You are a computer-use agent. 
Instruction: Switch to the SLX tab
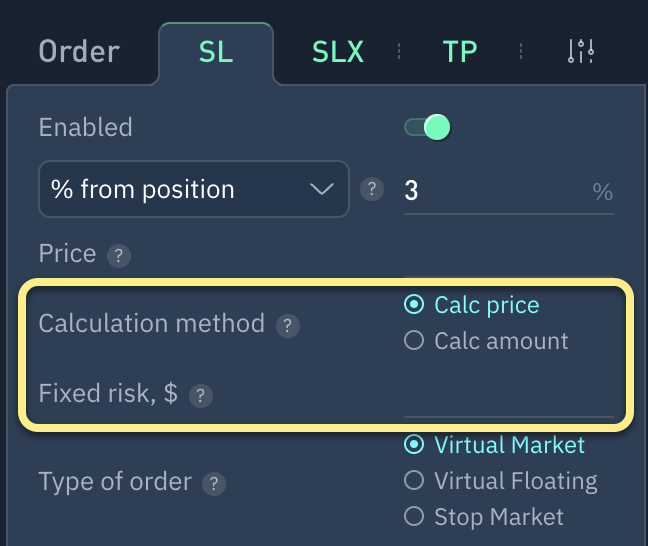pyautogui.click(x=340, y=52)
